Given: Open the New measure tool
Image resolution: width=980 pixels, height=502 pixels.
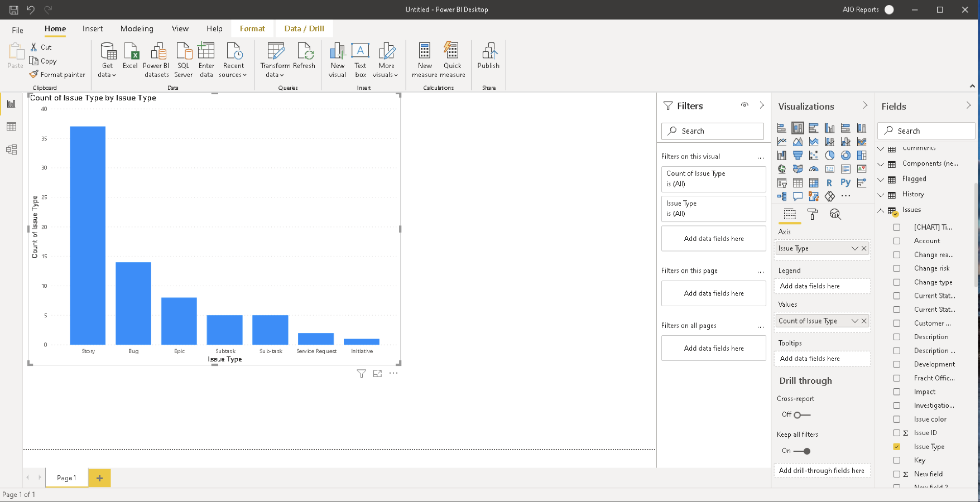Looking at the screenshot, I should click(x=425, y=59).
